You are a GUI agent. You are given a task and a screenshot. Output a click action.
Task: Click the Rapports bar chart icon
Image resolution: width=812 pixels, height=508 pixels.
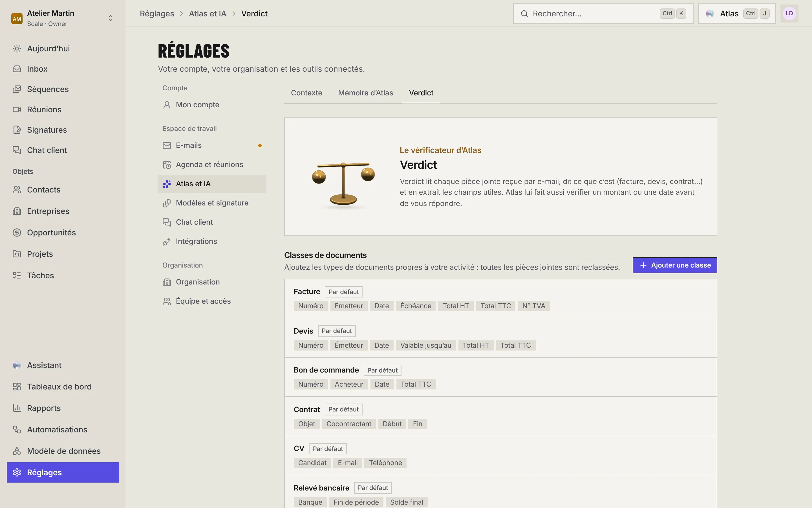tap(17, 408)
